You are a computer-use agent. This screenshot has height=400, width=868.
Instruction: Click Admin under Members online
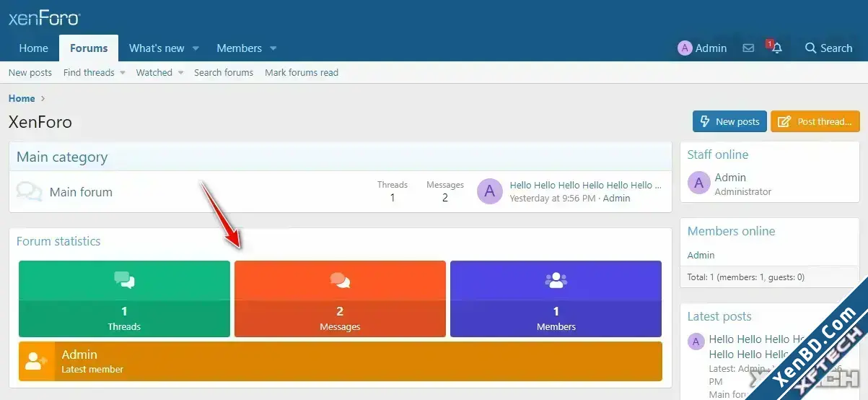point(701,255)
